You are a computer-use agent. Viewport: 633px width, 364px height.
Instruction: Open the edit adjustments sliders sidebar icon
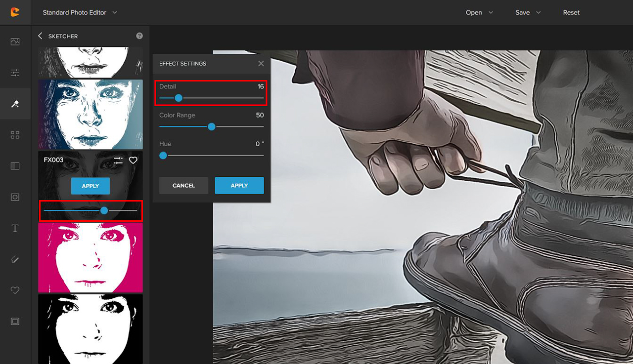(15, 73)
